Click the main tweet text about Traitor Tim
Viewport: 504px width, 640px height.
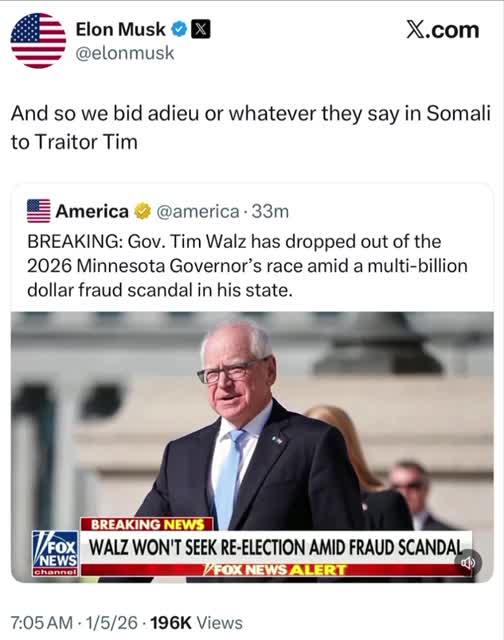[251, 128]
